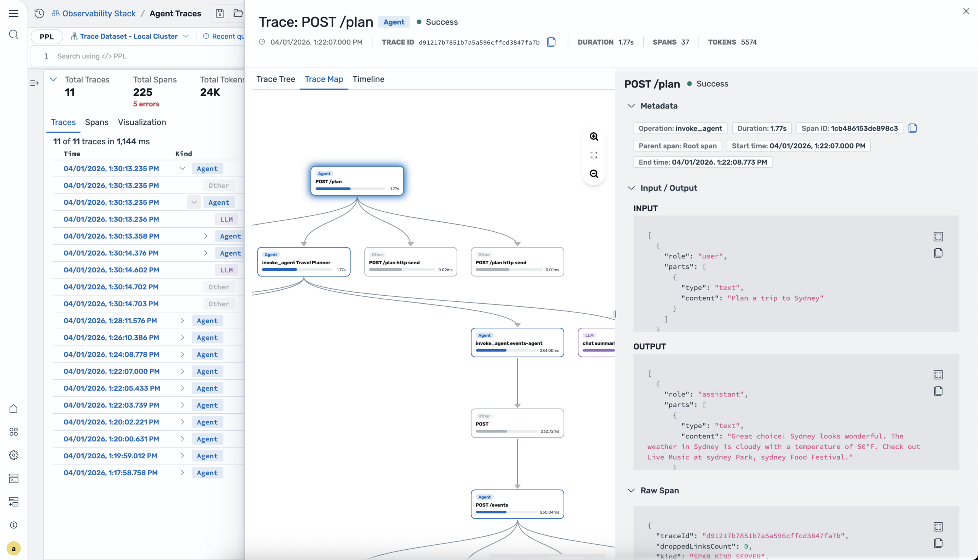The width and height of the screenshot is (978, 560).
Task: Toggle the PPL query language button
Action: coord(47,37)
